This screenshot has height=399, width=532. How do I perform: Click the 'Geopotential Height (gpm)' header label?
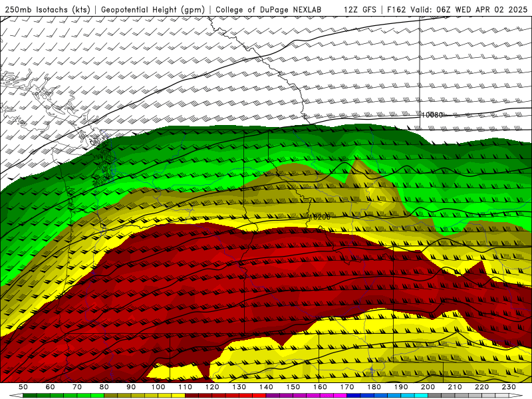153,10
